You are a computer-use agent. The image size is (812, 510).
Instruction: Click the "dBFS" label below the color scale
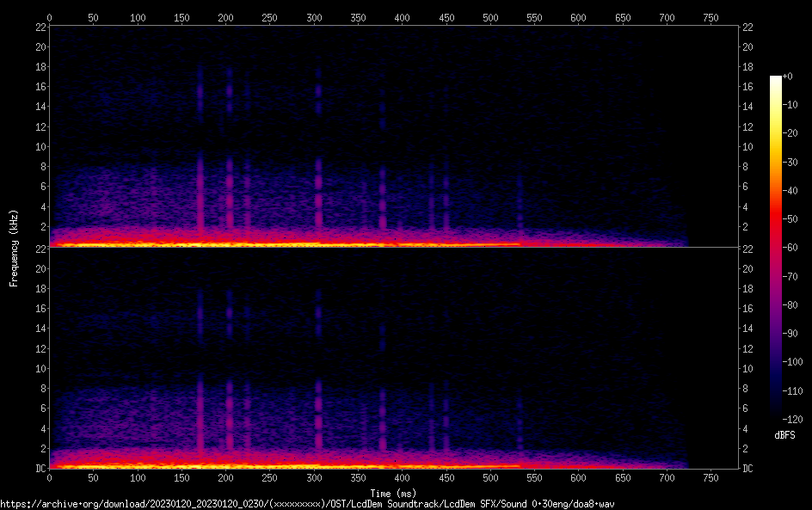(784, 436)
